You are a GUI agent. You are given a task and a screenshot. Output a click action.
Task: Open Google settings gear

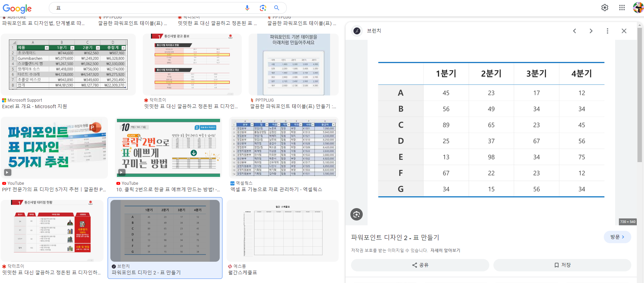point(605,8)
